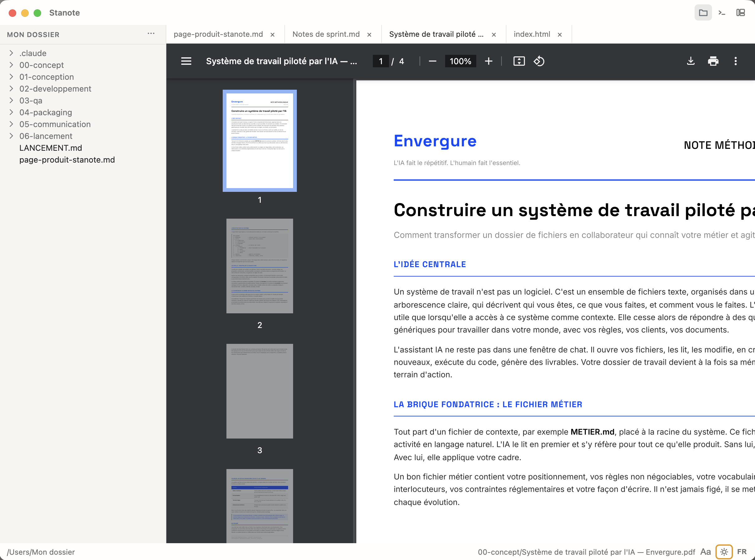This screenshot has width=755, height=560.
Task: Click the 100% zoom level field
Action: click(x=460, y=61)
